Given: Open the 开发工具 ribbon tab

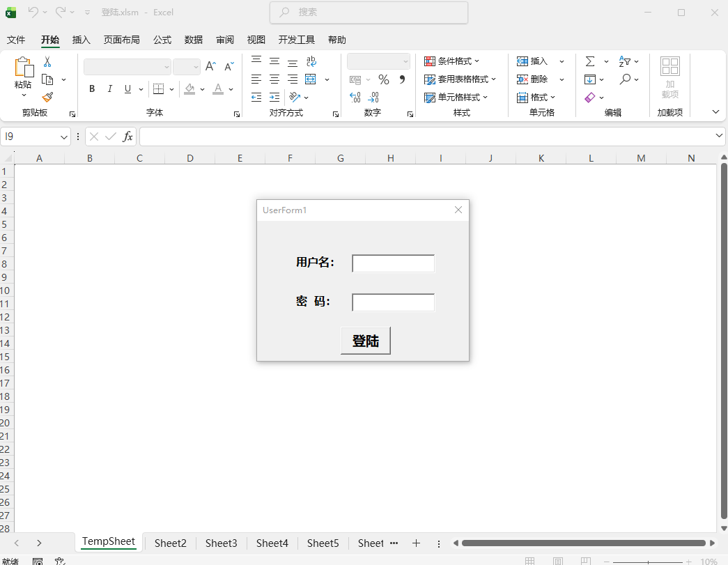Looking at the screenshot, I should [x=297, y=40].
